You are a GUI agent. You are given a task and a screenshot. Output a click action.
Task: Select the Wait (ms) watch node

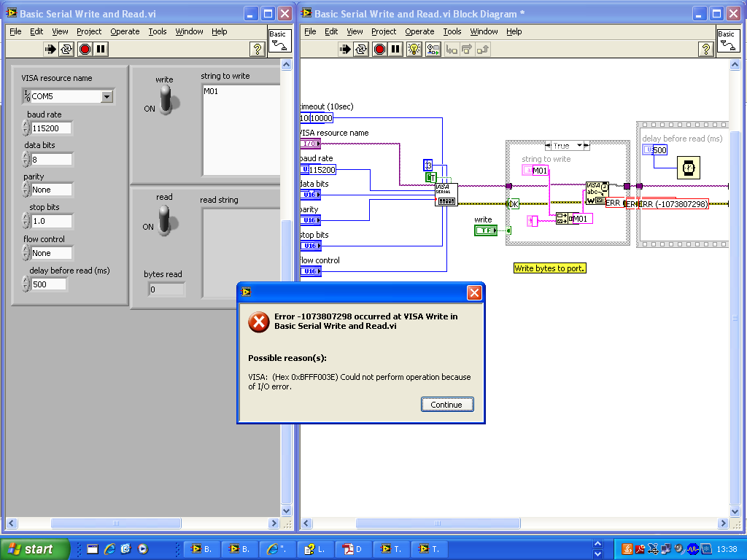[689, 168]
